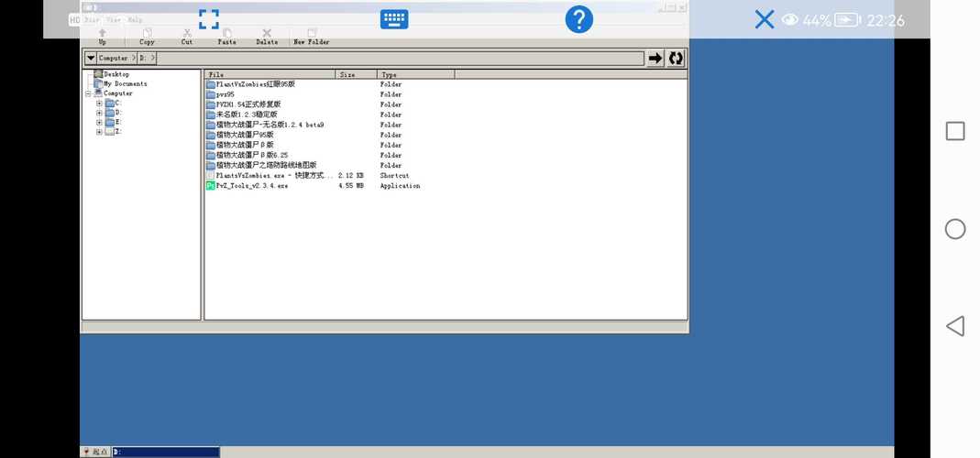Tap the eye comfort icon in status bar
Viewport: 980px width, 458px height.
click(x=790, y=20)
